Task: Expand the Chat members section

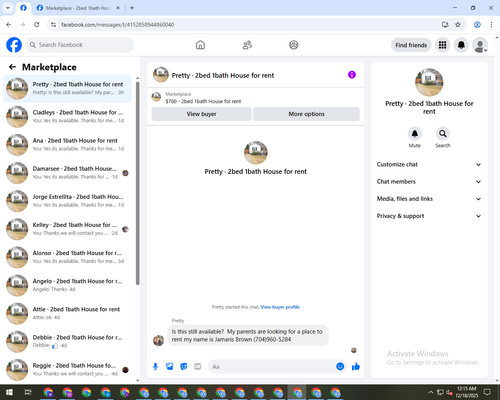Action: click(x=429, y=182)
